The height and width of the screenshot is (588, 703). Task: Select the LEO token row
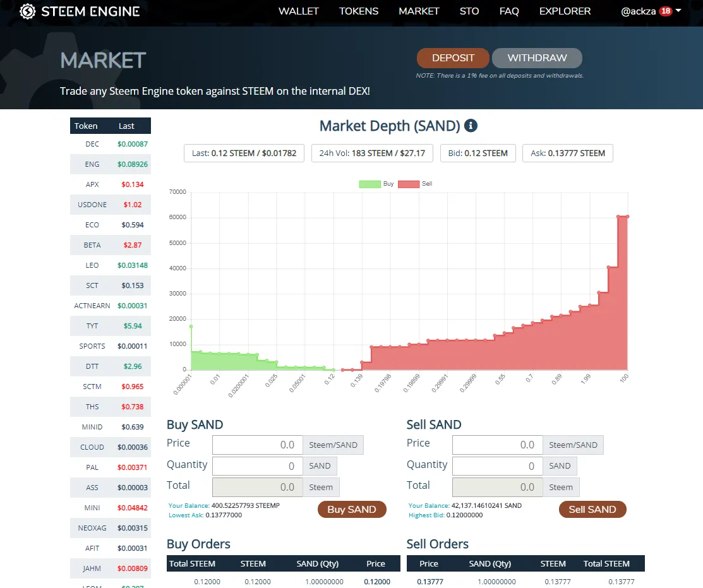[111, 265]
